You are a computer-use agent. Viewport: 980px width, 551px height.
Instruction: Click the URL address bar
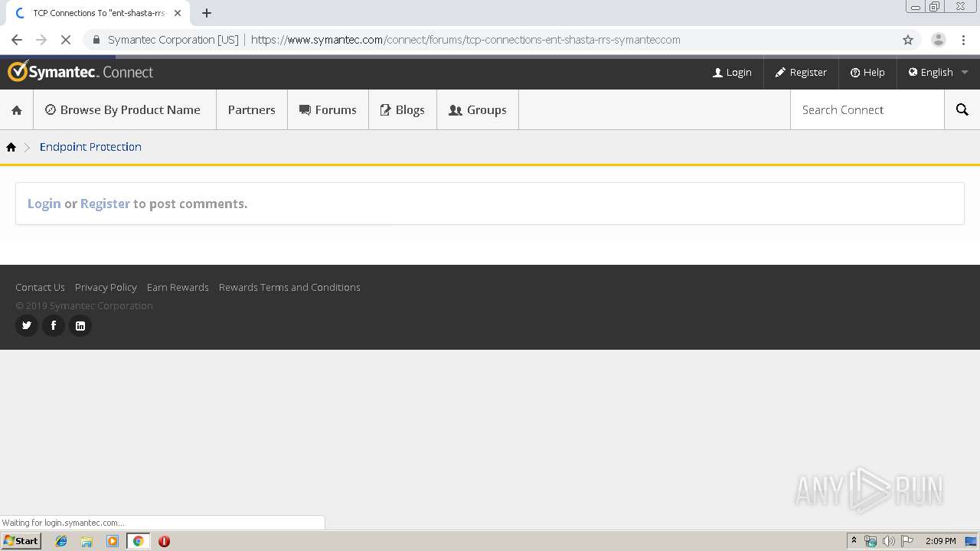coord(490,40)
